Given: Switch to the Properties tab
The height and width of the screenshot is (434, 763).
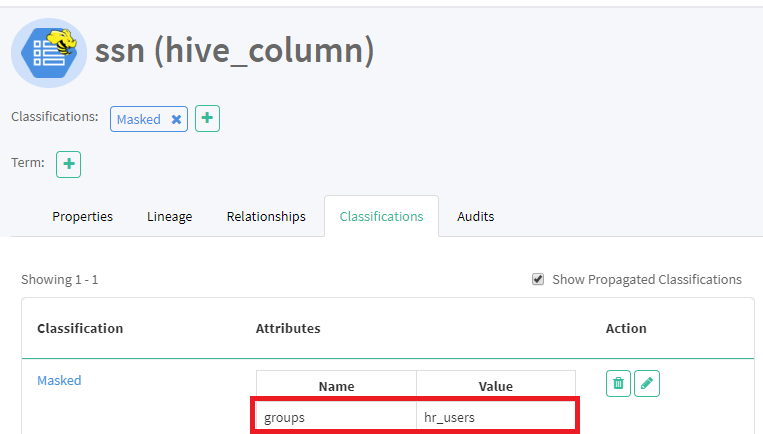Looking at the screenshot, I should 82,216.
